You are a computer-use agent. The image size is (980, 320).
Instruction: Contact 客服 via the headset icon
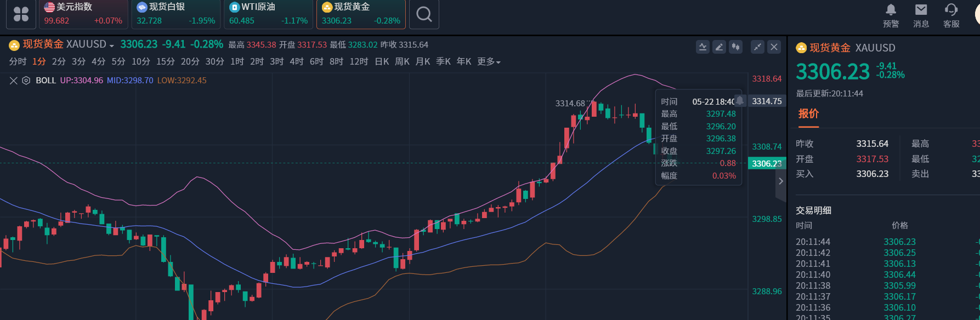point(951,15)
